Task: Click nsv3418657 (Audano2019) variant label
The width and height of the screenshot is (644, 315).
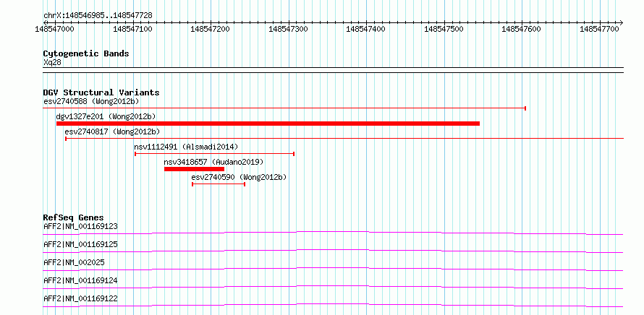Action: coord(213,162)
